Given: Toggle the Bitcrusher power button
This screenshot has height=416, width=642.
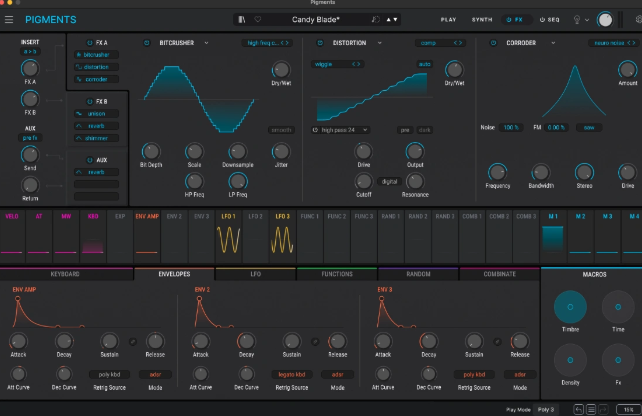Looking at the screenshot, I should click(147, 43).
